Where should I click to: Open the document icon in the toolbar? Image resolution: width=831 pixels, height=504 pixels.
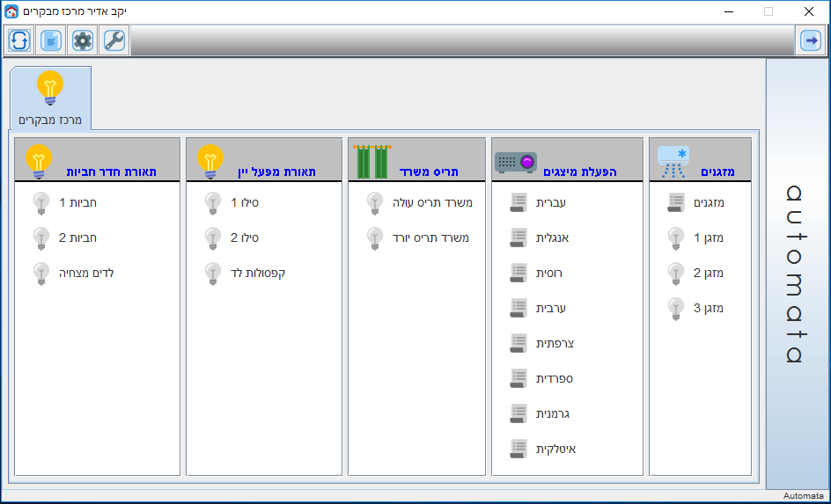tap(51, 40)
